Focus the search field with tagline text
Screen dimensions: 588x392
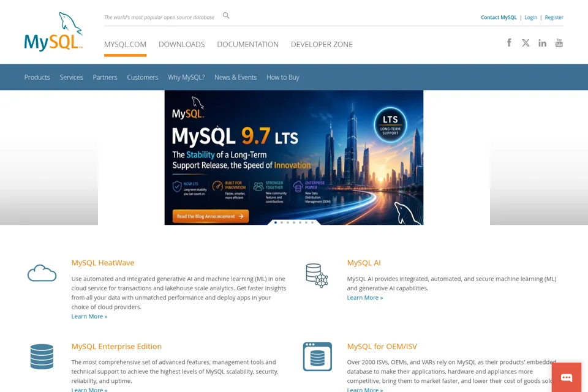159,17
